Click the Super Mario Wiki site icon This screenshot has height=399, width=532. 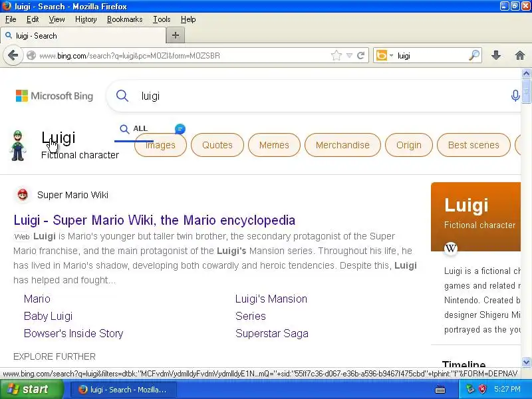23,195
